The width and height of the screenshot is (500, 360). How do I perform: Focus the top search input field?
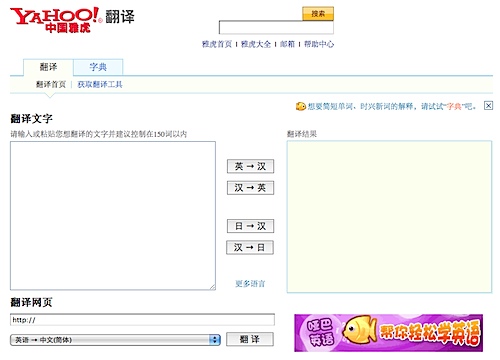276,28
